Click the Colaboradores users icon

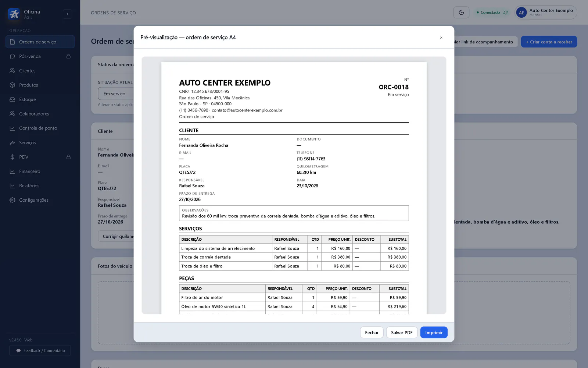coord(12,114)
